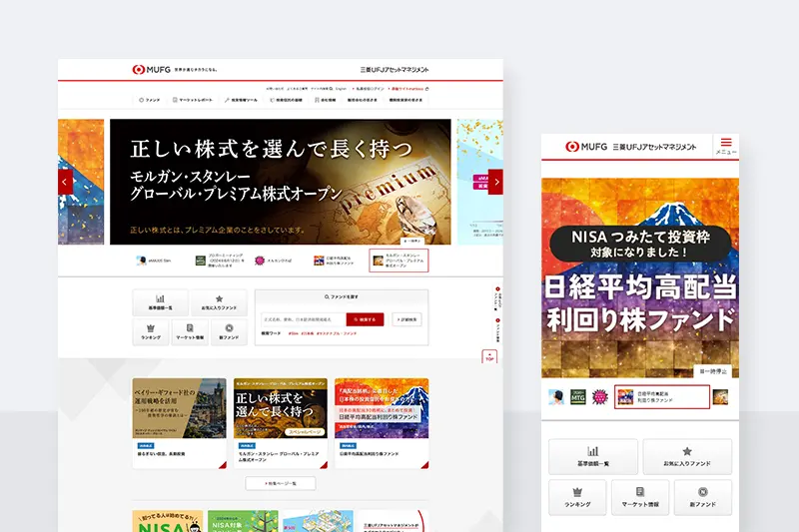Open the green NISA対象 banner at the bottom
The height and width of the screenshot is (532, 799).
[x=243, y=521]
